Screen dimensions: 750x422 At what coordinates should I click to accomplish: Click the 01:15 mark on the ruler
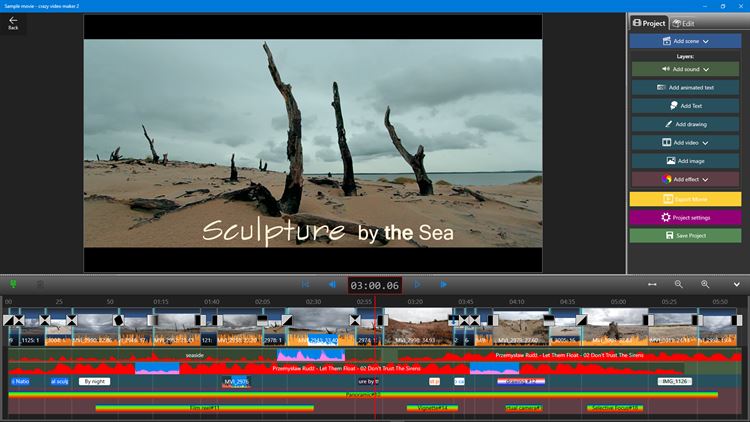pos(161,301)
